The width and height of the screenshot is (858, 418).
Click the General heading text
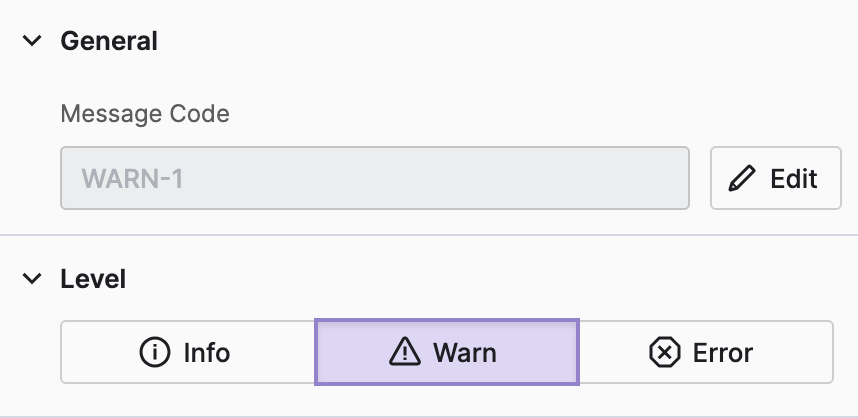click(x=109, y=41)
